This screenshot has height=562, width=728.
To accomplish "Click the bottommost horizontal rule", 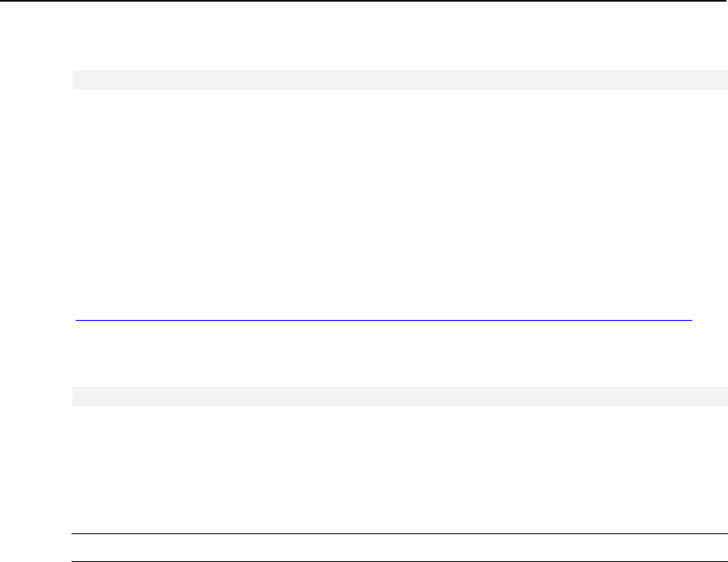I will tap(399, 561).
